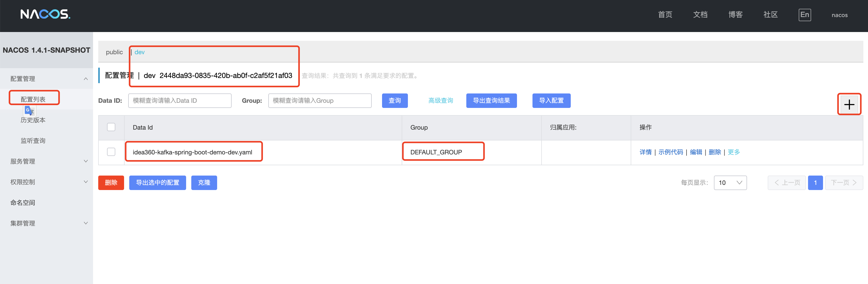Click the NACOS logo

coord(45,14)
